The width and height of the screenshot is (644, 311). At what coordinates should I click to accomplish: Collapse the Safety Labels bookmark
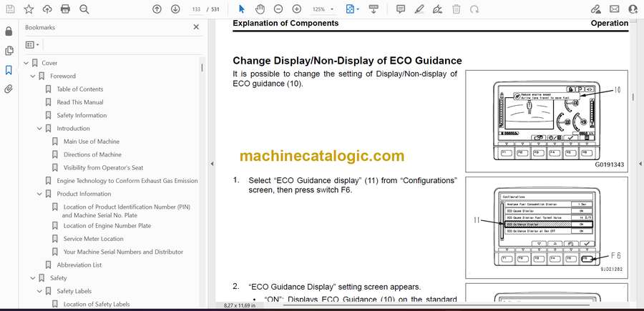[x=39, y=291]
